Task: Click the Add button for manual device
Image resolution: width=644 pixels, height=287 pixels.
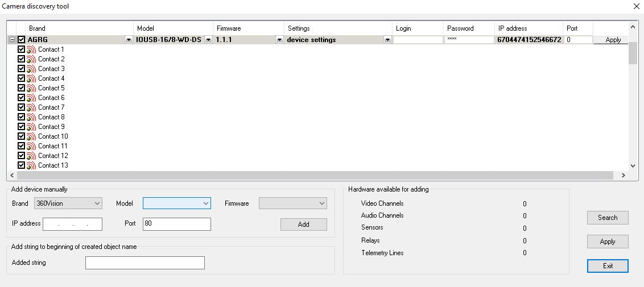Action: coord(304,224)
